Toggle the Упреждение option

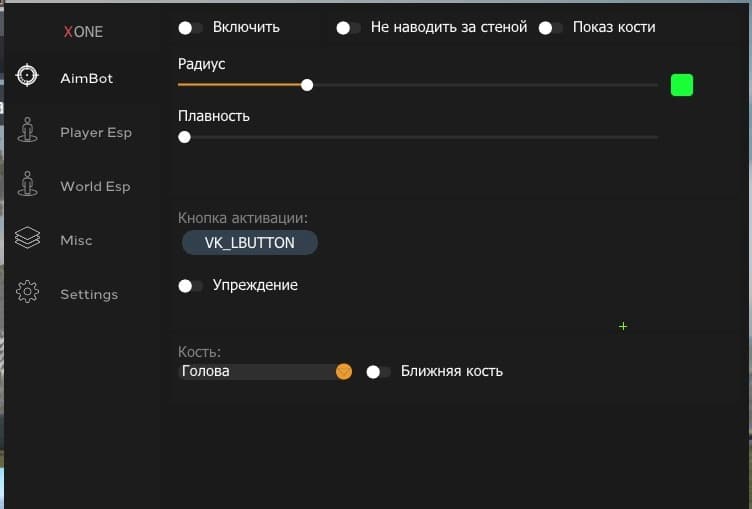[x=190, y=286]
